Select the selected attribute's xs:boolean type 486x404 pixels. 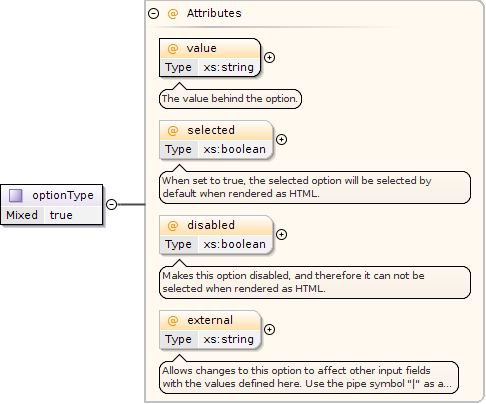coord(235,150)
